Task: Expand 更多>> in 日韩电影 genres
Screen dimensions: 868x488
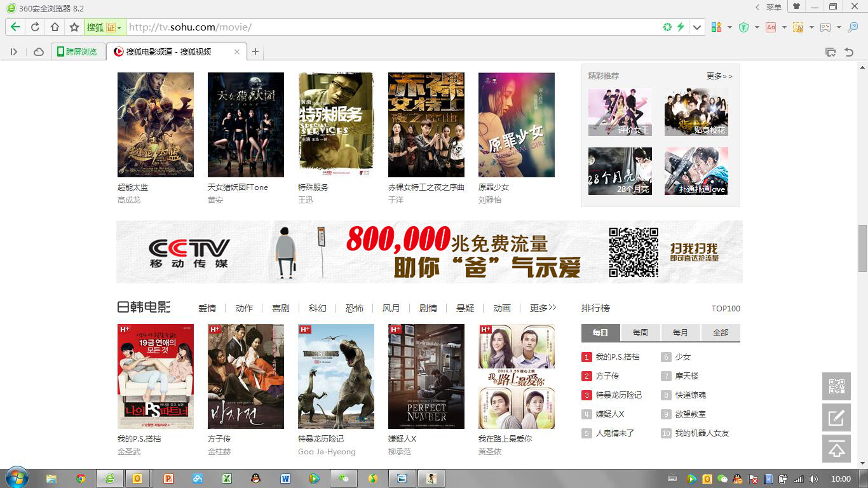Action: coord(543,308)
